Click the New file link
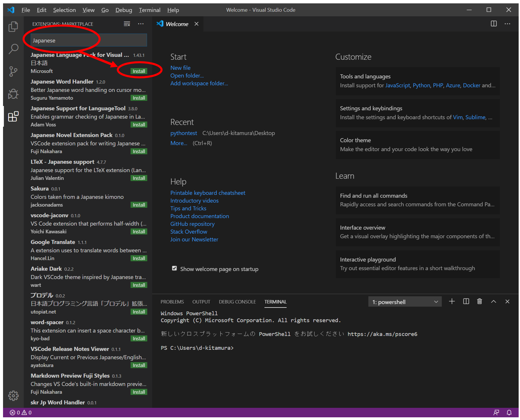This screenshot has width=520, height=420. (180, 68)
